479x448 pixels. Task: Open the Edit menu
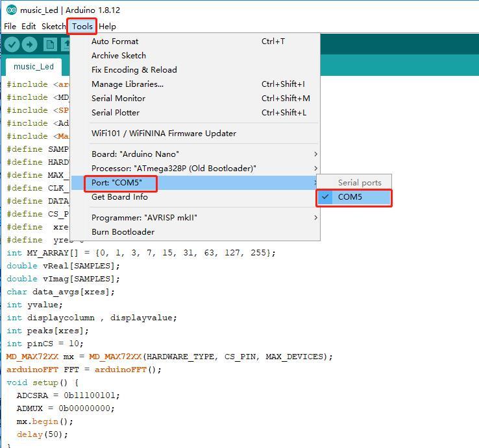coord(29,27)
